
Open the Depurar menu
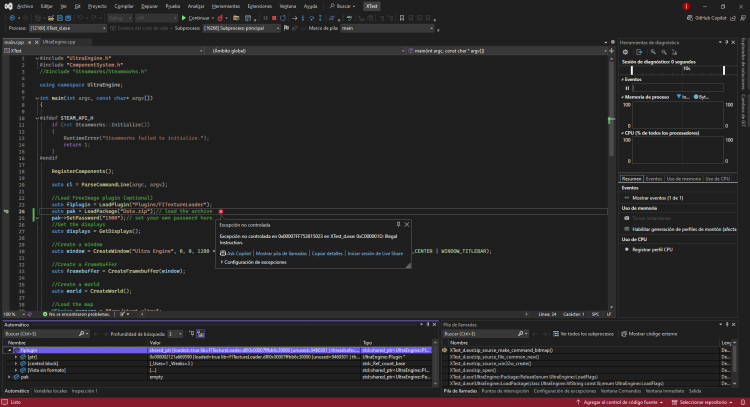tap(148, 5)
